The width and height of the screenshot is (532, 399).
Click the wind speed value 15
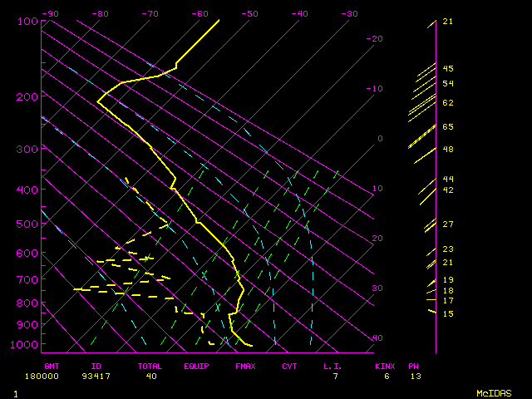(x=448, y=313)
